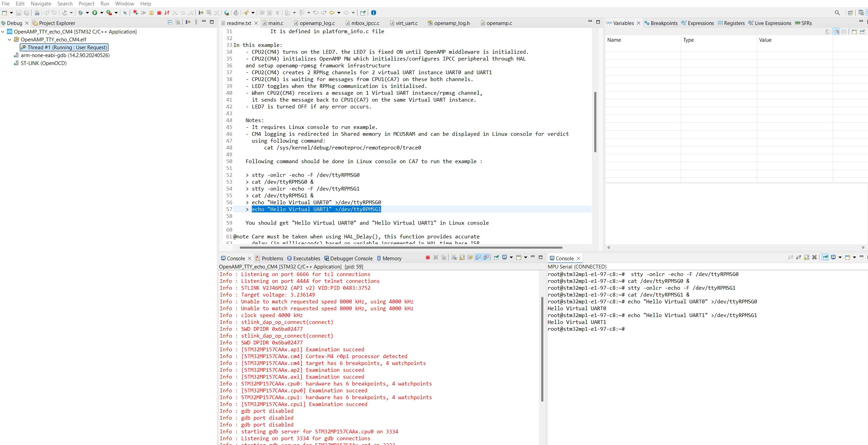Open the Window menu
868x445 pixels.
coord(125,3)
